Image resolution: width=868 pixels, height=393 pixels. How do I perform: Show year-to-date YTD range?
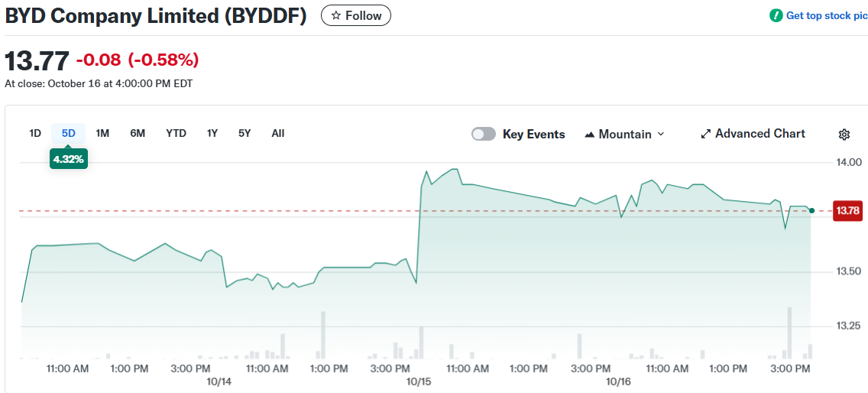coord(176,133)
